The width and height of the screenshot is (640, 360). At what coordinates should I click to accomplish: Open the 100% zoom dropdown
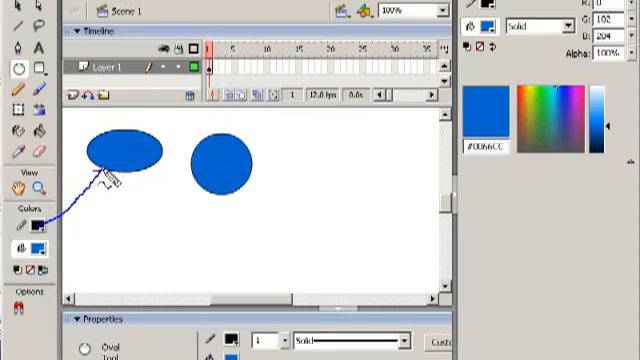pyautogui.click(x=442, y=11)
